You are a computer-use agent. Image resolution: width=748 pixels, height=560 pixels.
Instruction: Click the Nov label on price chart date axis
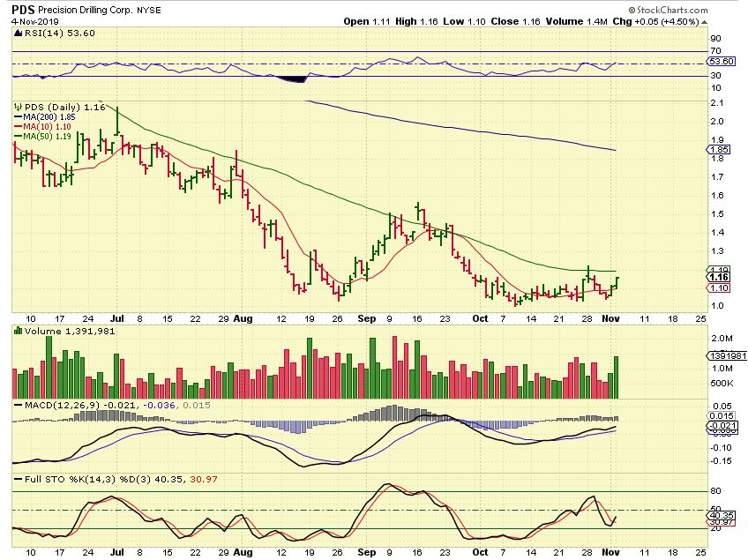tap(610, 318)
